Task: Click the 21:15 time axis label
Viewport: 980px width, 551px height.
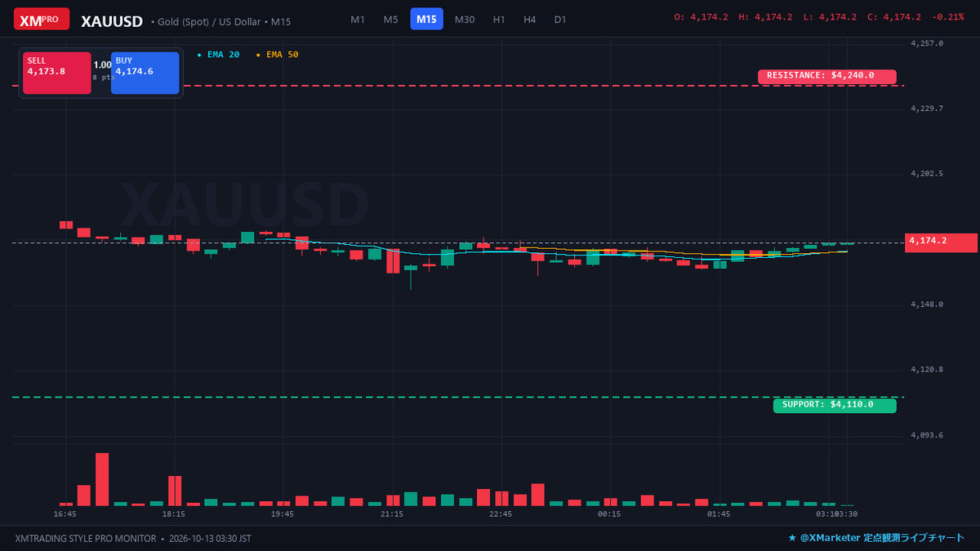Action: click(392, 514)
